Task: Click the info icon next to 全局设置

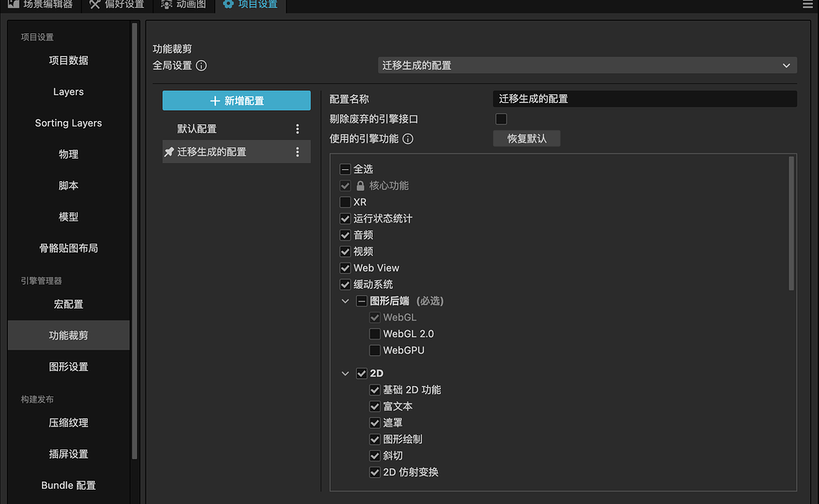Action: pos(201,66)
